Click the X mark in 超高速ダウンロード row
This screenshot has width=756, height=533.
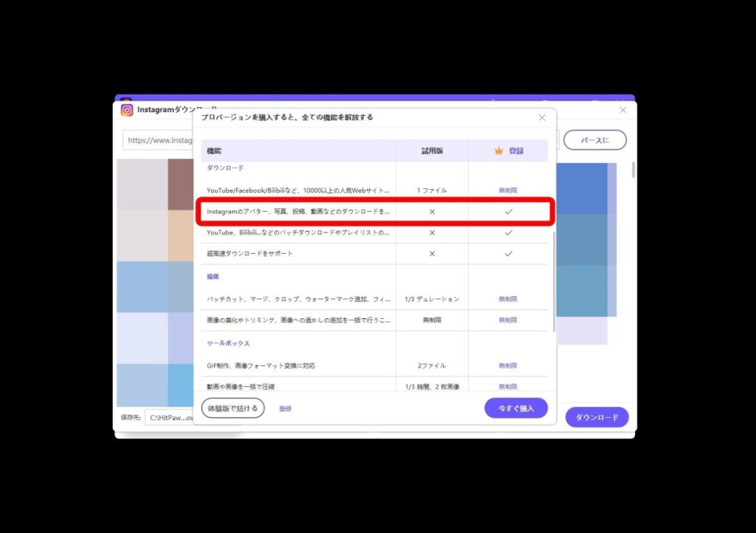click(432, 253)
